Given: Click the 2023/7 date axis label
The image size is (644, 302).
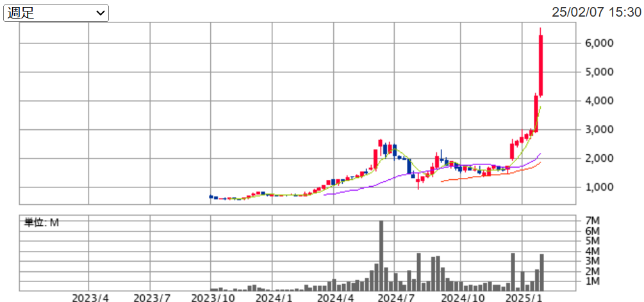Looking at the screenshot, I should point(151,297).
